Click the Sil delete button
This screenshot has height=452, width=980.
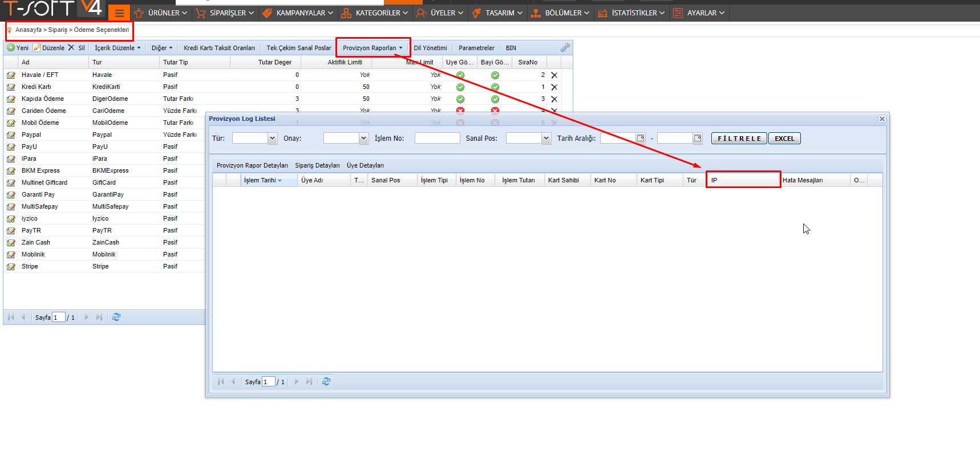click(76, 48)
